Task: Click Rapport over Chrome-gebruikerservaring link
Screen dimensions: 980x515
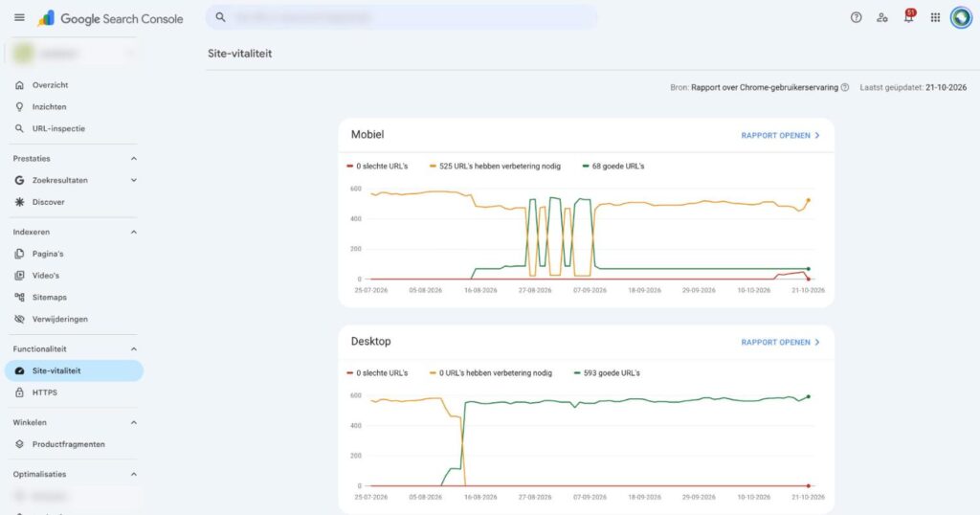Action: 765,87
